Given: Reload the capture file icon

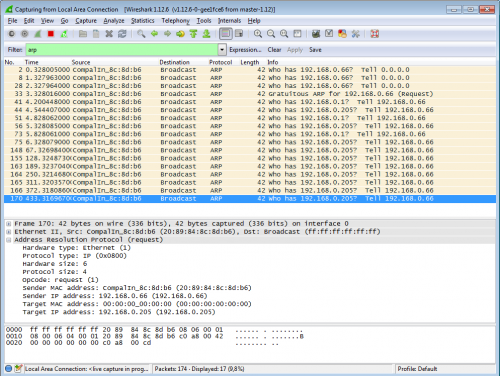Looking at the screenshot, I should [x=122, y=34].
